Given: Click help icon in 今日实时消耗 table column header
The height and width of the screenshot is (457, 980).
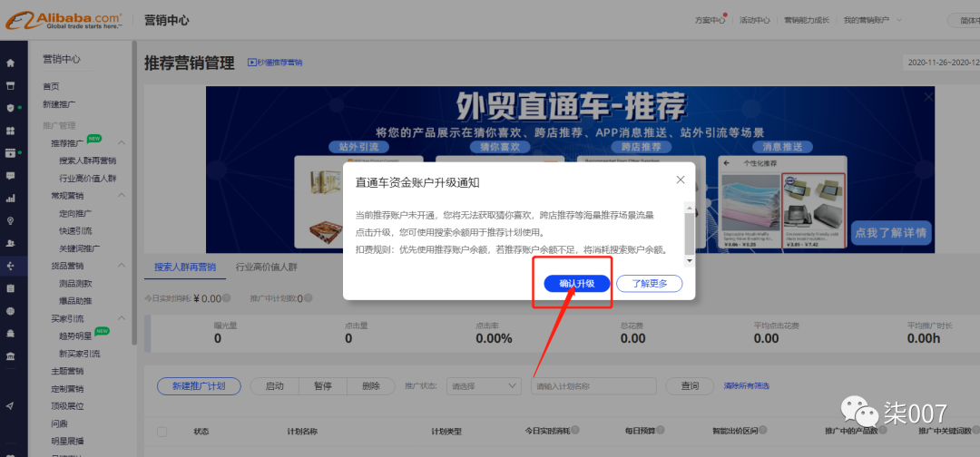Looking at the screenshot, I should point(574,430).
